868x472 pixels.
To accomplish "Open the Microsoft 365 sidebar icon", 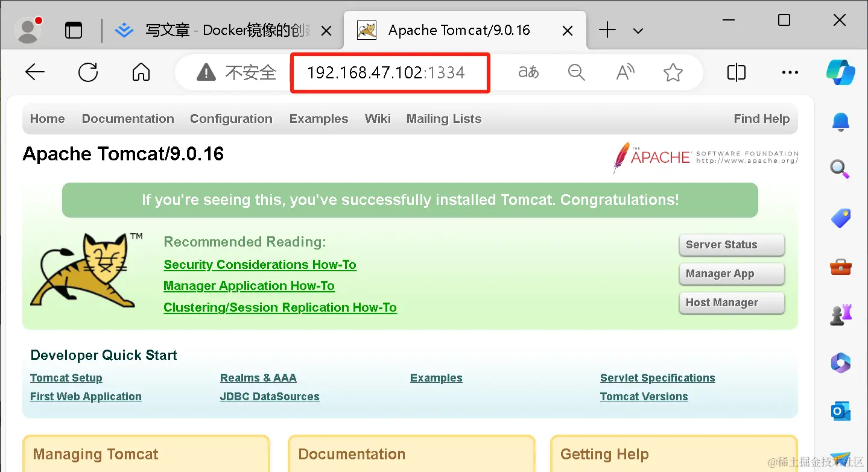I will [840, 363].
